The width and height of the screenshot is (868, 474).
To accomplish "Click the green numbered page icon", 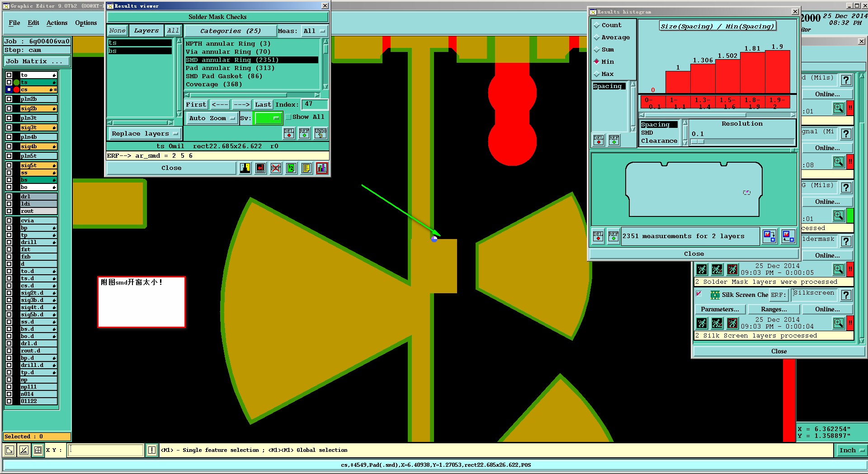I will [291, 168].
